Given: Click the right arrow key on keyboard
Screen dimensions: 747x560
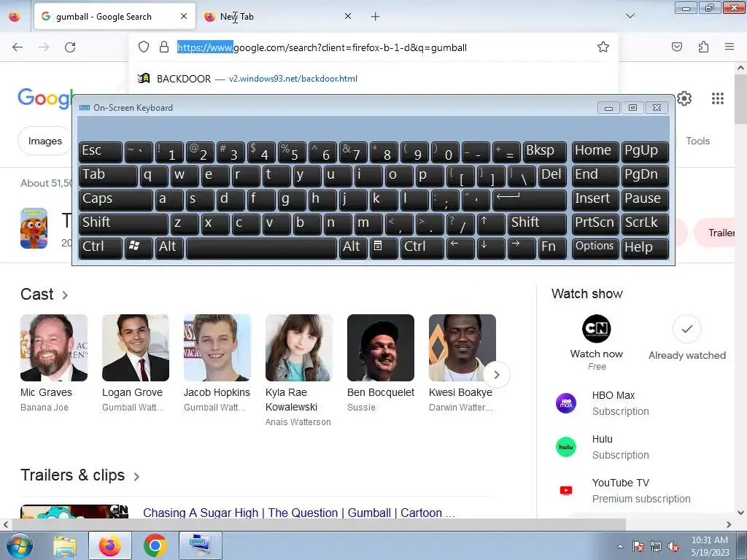Looking at the screenshot, I should [521, 248].
